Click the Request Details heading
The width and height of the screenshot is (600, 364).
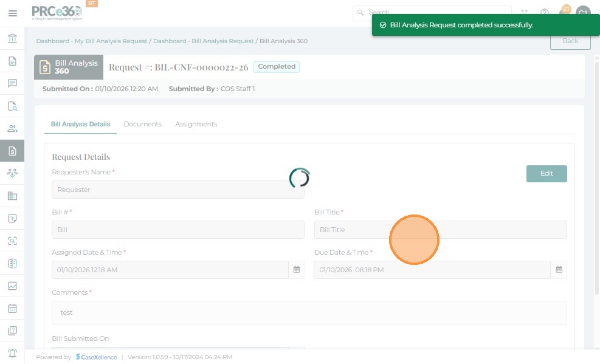81,157
